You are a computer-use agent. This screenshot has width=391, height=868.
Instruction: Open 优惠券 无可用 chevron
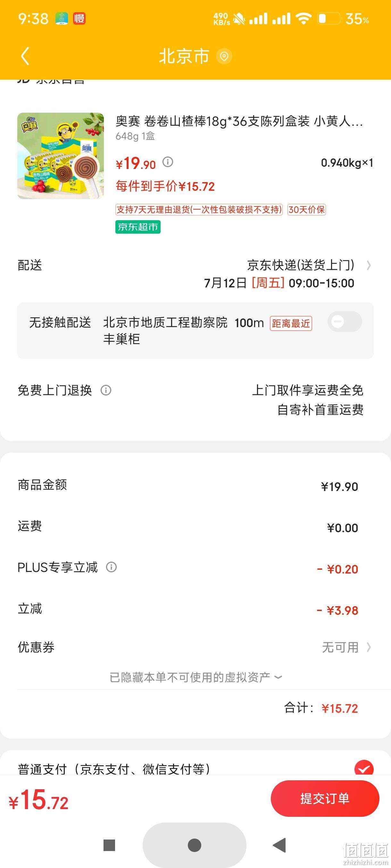click(x=369, y=647)
